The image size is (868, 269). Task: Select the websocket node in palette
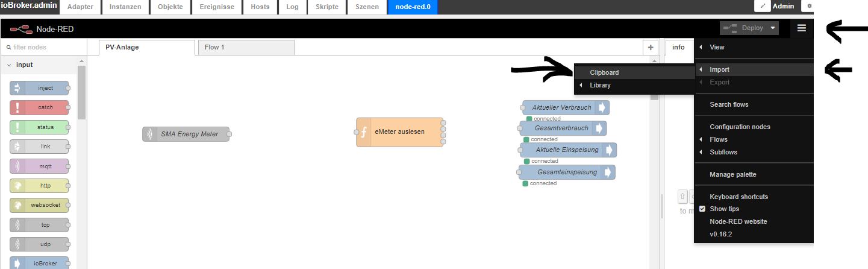39,205
